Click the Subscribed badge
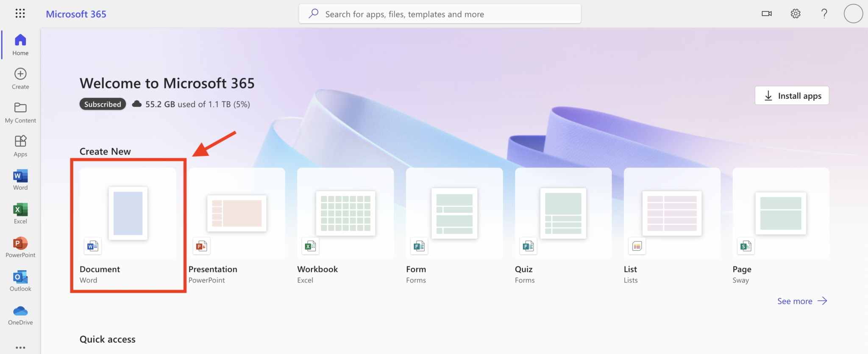Viewport: 868px width, 354px height. [x=103, y=104]
